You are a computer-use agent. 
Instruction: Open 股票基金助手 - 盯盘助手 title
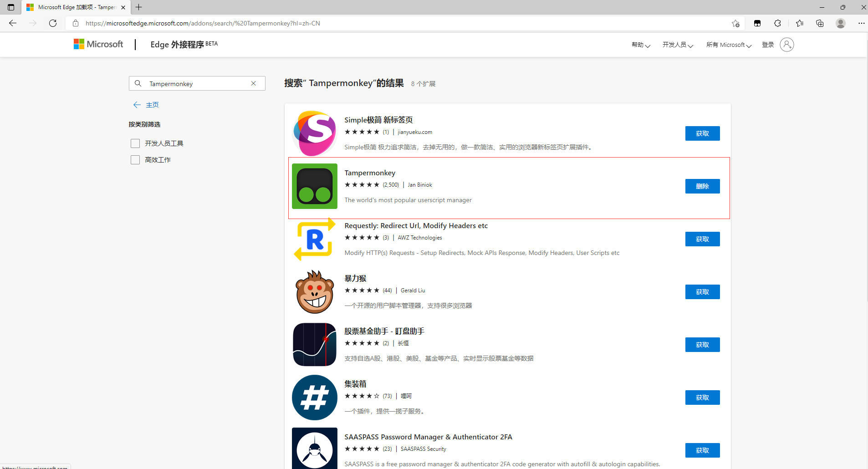tap(384, 331)
